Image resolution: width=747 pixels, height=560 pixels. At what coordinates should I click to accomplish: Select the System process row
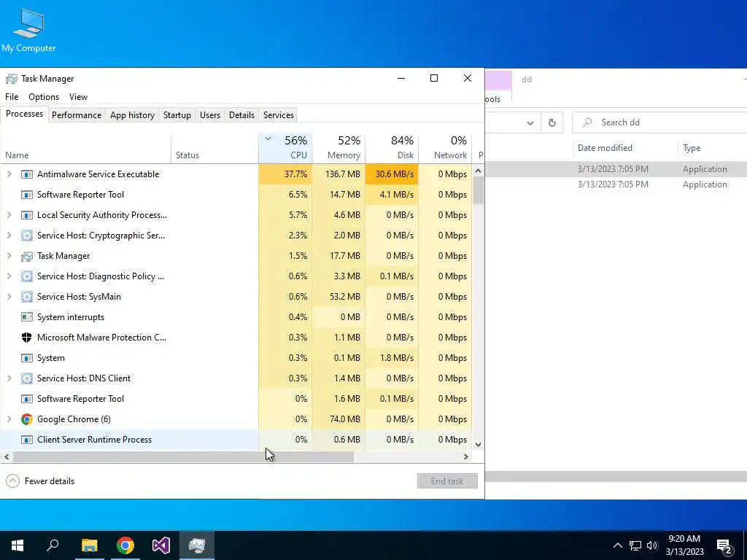[236, 358]
